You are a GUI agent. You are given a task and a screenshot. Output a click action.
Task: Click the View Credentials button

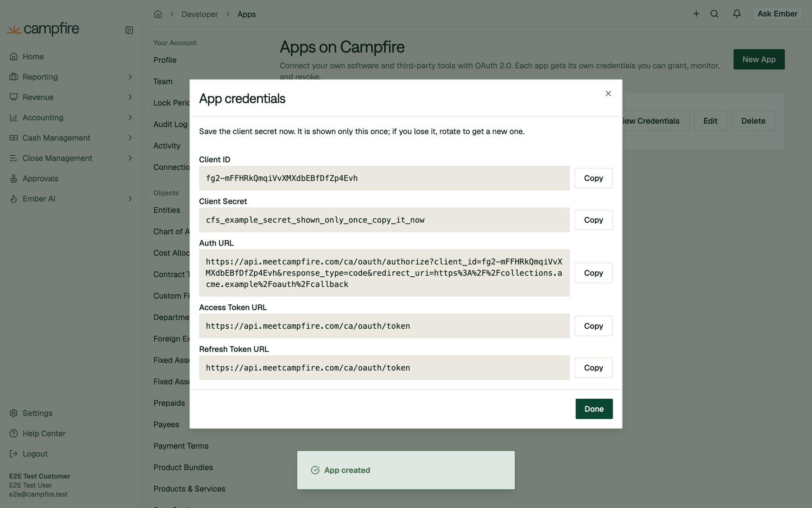point(655,121)
